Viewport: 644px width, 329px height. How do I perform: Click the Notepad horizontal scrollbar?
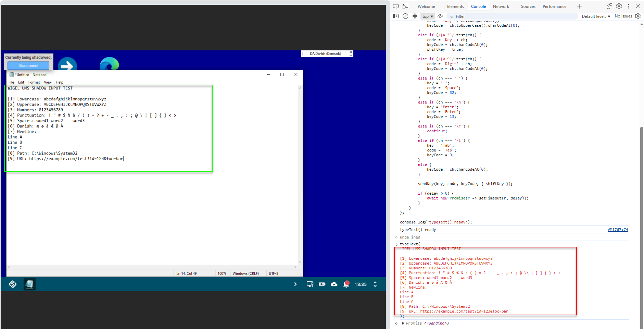tap(152, 267)
